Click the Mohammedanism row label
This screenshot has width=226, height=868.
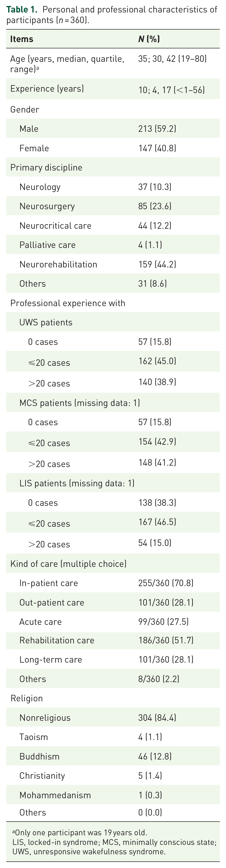[x=55, y=795]
